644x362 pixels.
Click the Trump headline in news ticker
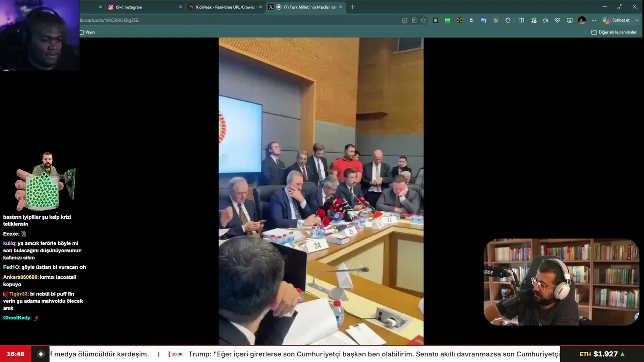click(374, 354)
